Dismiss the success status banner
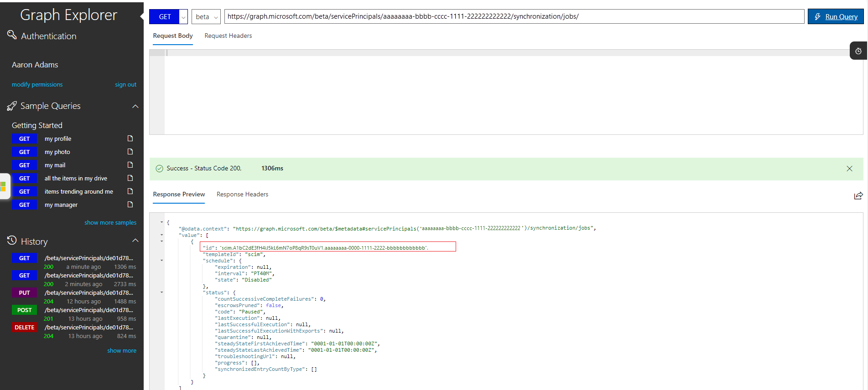Screen dimensions: 868x390 (x=849, y=169)
